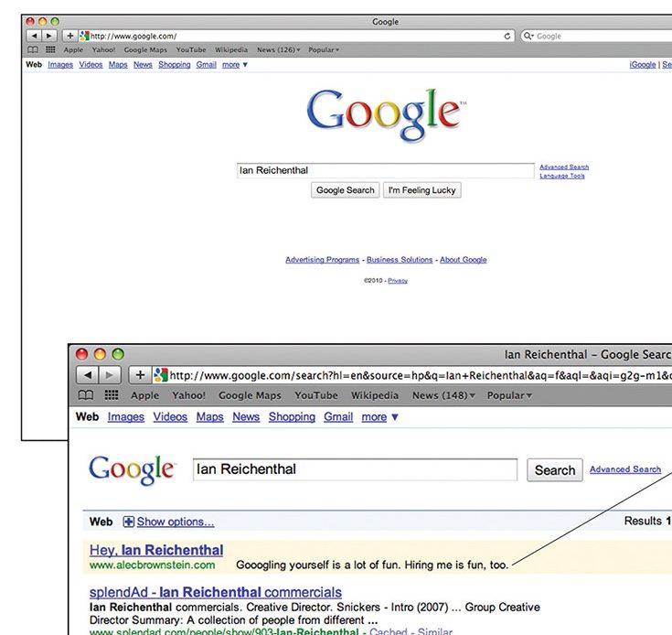
Task: Open the About Google link
Action: [463, 260]
